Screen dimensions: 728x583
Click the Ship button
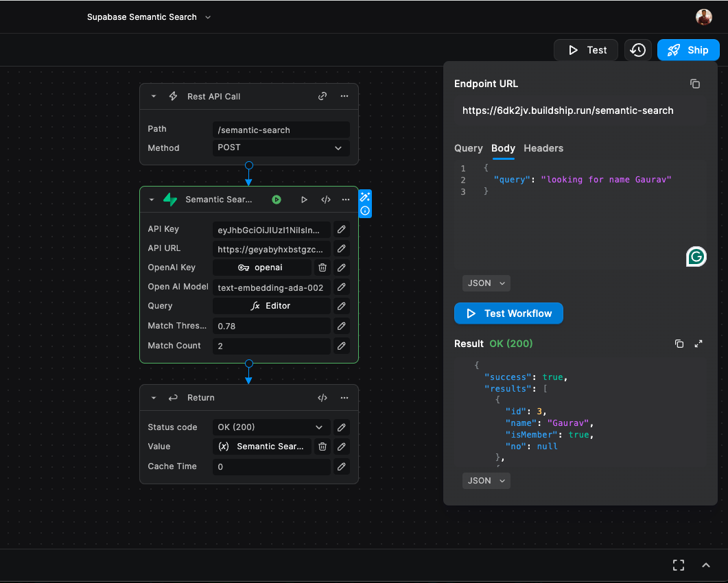(688, 50)
